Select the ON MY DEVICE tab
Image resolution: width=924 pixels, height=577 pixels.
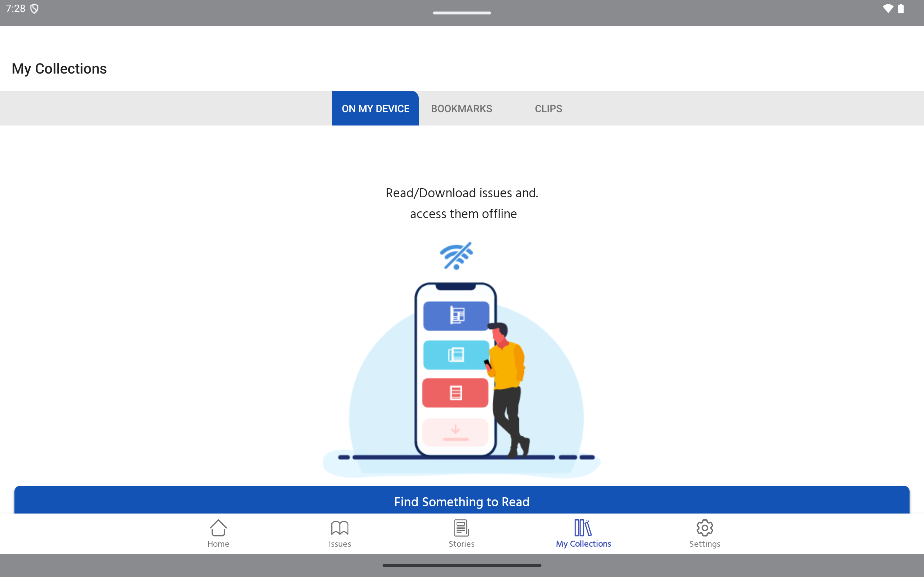tap(375, 109)
